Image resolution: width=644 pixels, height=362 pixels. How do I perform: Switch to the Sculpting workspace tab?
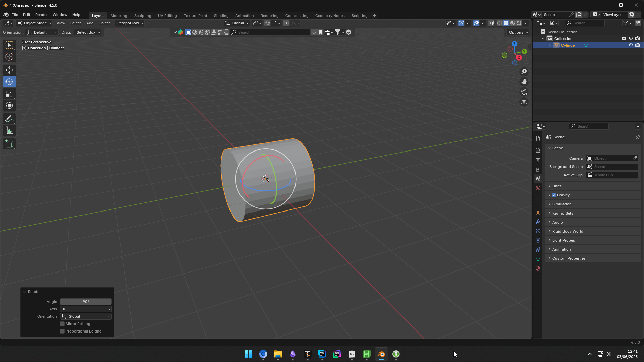[x=143, y=16]
